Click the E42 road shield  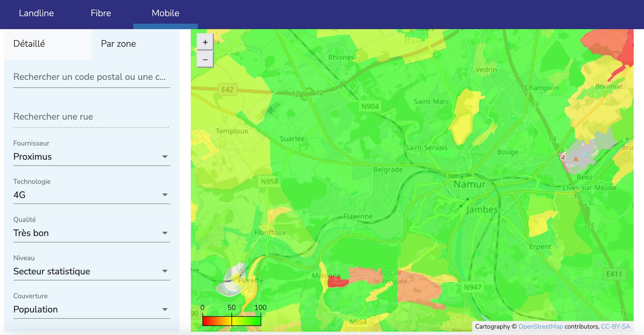227,90
